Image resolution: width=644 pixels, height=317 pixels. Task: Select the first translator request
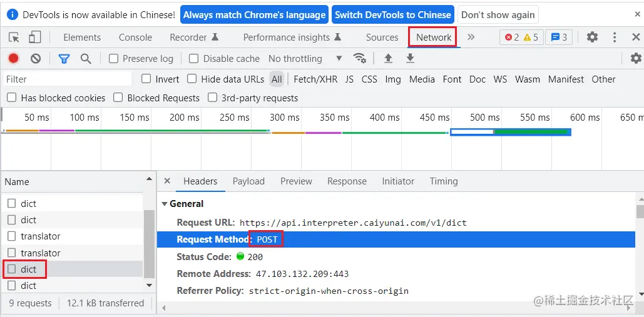73,236
